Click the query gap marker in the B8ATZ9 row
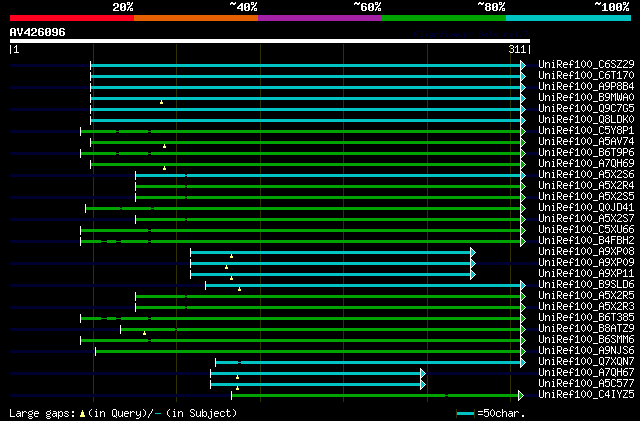 click(x=144, y=333)
